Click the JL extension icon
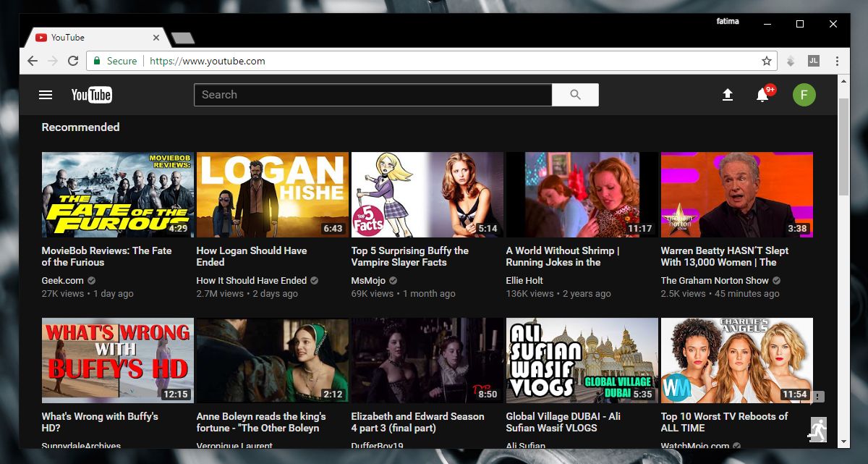 (x=813, y=62)
